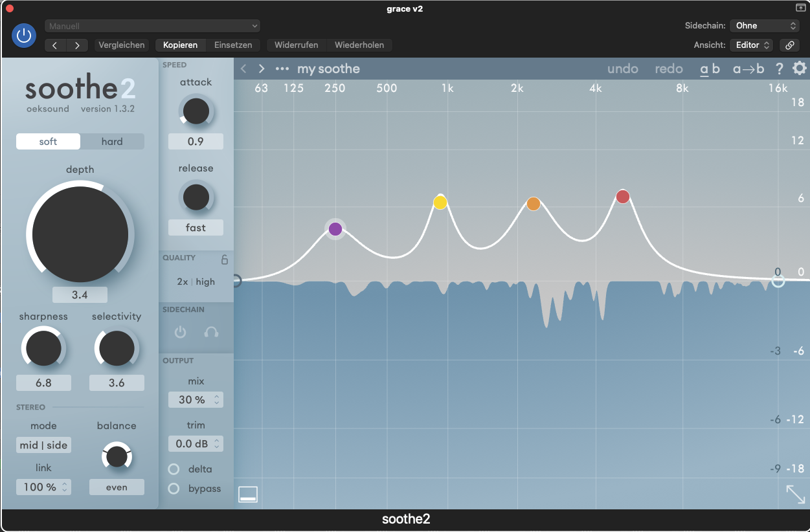
Task: Enable the delta radio button
Action: [x=174, y=469]
